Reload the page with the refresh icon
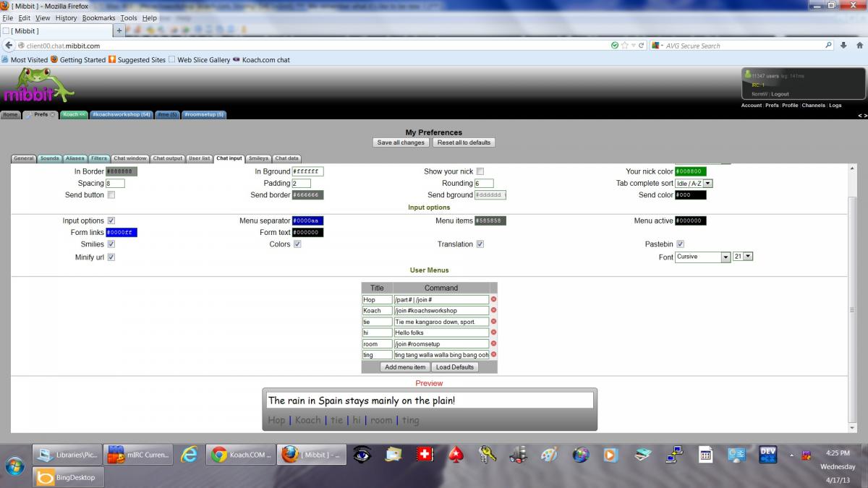868x488 pixels. point(641,46)
